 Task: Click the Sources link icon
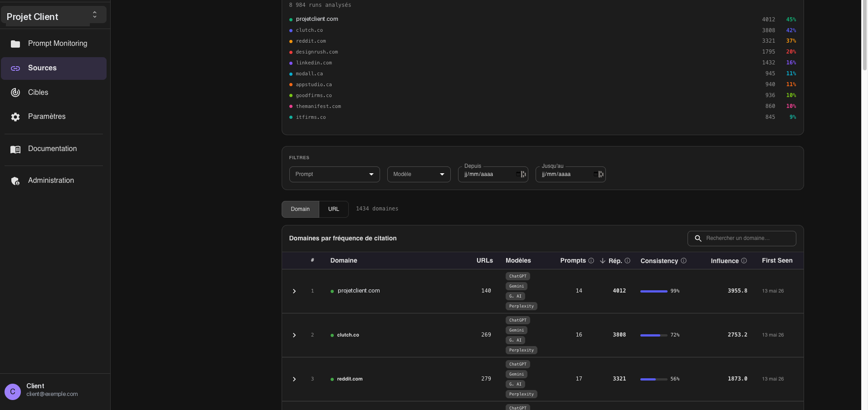click(15, 68)
